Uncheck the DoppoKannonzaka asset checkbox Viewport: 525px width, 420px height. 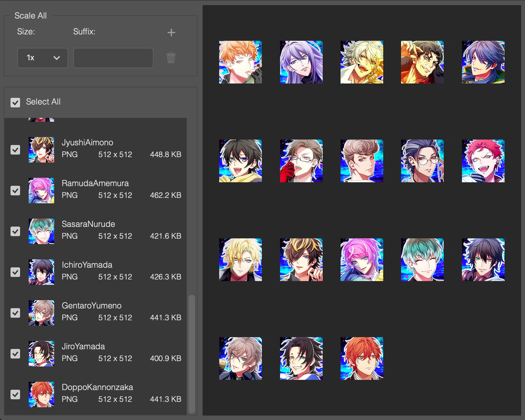pyautogui.click(x=15, y=395)
